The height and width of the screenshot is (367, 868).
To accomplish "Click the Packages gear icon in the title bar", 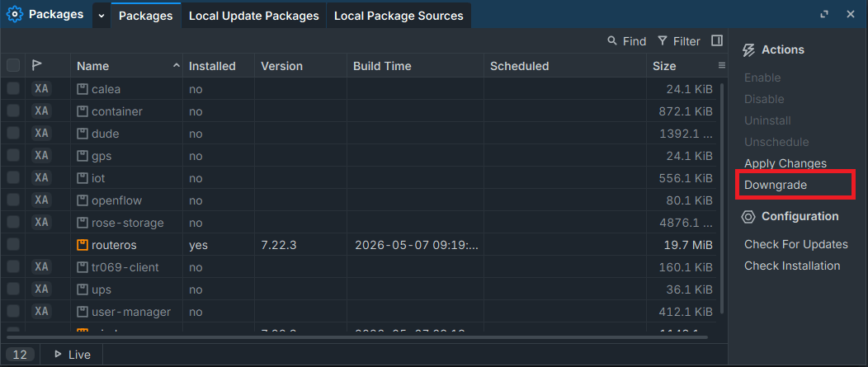I will pyautogui.click(x=14, y=14).
